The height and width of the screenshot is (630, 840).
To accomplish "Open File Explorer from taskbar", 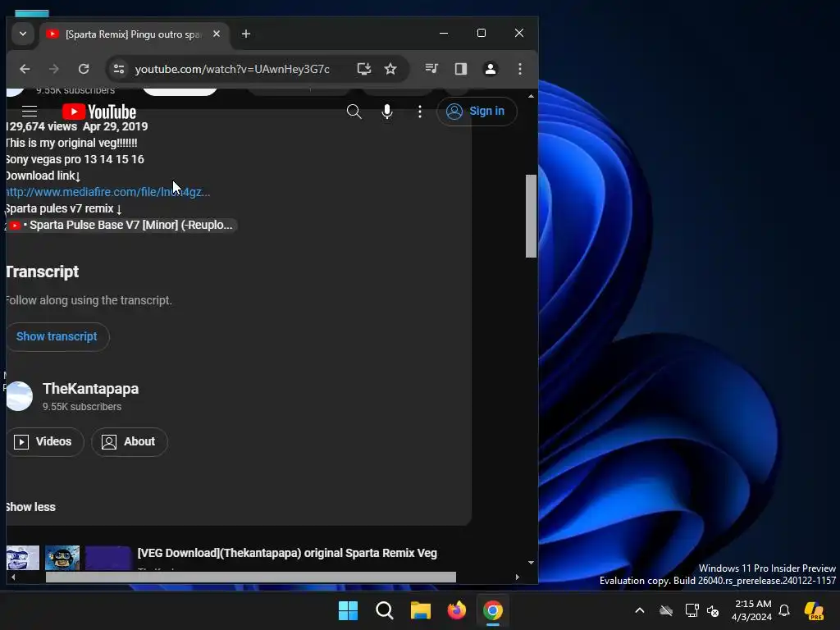I will (x=421, y=610).
